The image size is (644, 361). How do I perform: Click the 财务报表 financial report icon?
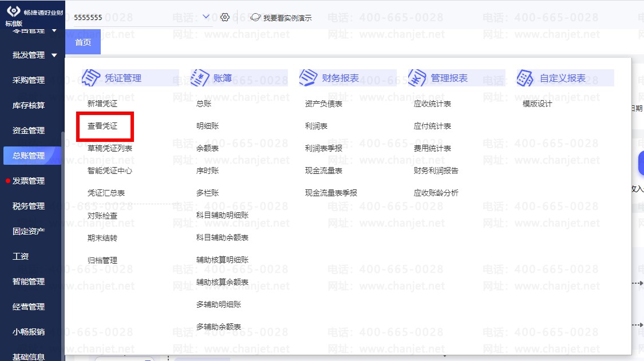tap(308, 78)
